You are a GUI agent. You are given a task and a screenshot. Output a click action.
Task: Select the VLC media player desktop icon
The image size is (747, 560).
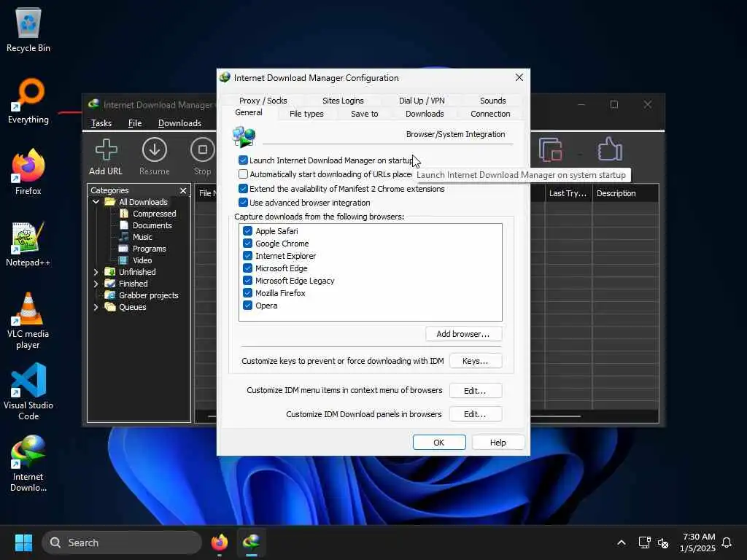(x=28, y=321)
